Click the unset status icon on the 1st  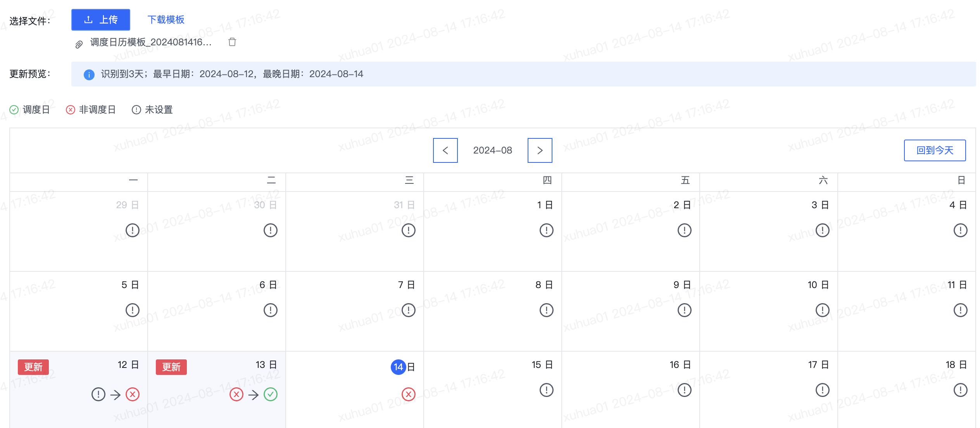click(x=546, y=230)
